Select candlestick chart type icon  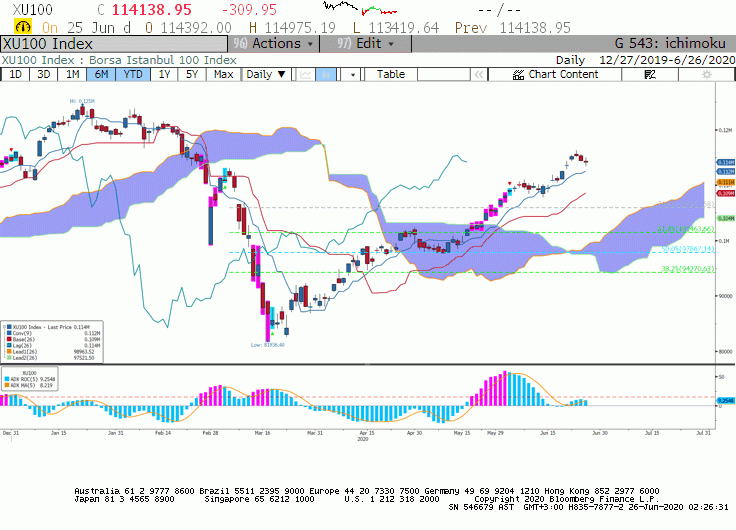(326, 75)
